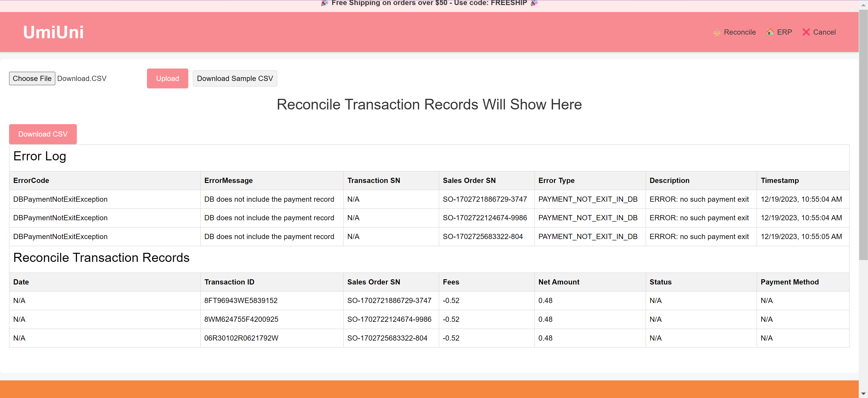Click Download Sample CSV button
This screenshot has height=398, width=868.
pos(235,78)
